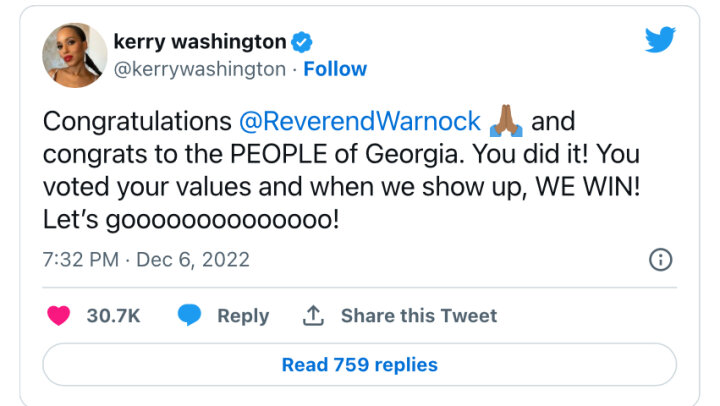Screen dimensions: 720x406
Task: Click the Twitter bird logo
Action: pos(659,40)
